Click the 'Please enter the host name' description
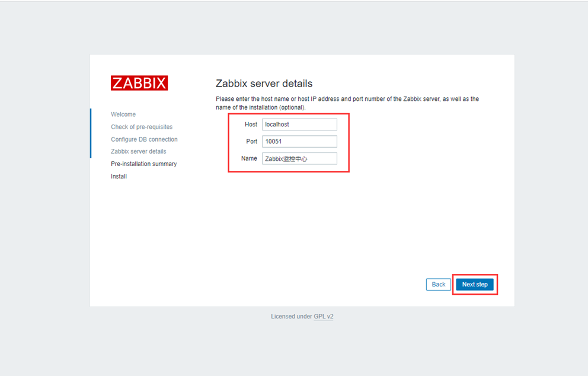This screenshot has width=588, height=376. [347, 103]
